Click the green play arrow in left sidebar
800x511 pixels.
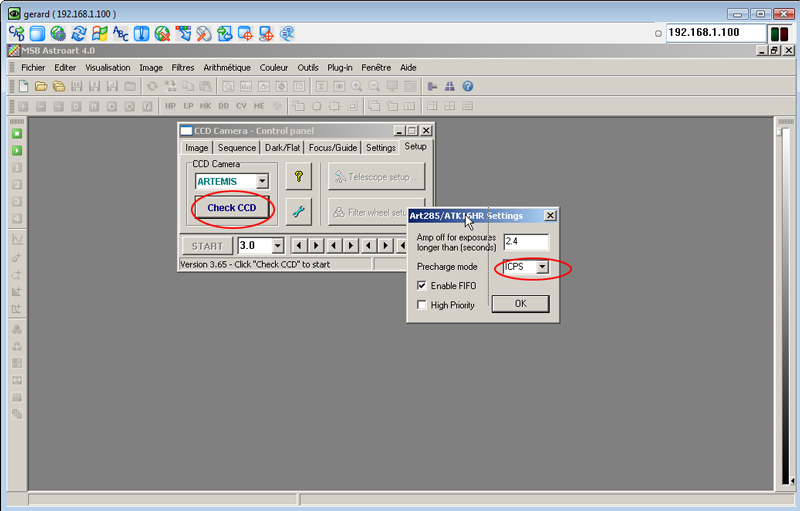(x=17, y=150)
